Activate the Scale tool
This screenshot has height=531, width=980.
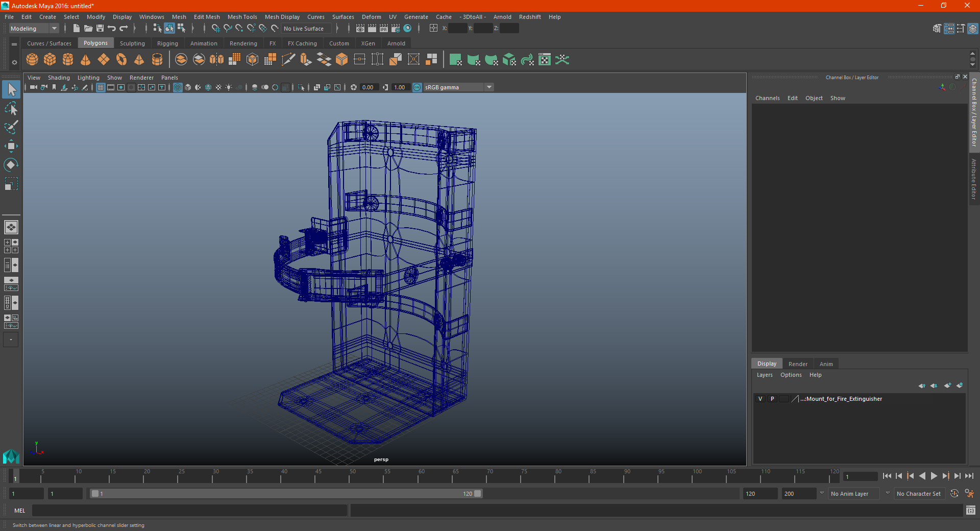click(11, 184)
